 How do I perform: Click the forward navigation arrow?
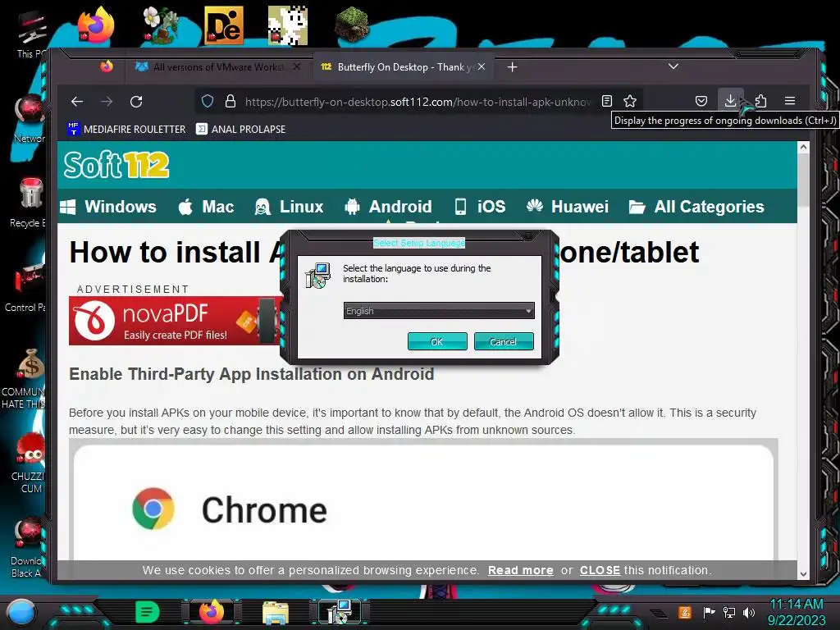[107, 101]
